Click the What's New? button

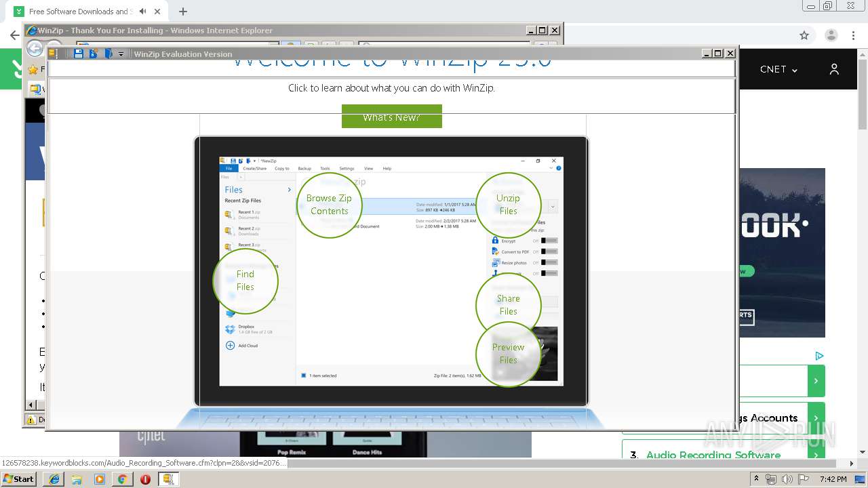pyautogui.click(x=391, y=117)
